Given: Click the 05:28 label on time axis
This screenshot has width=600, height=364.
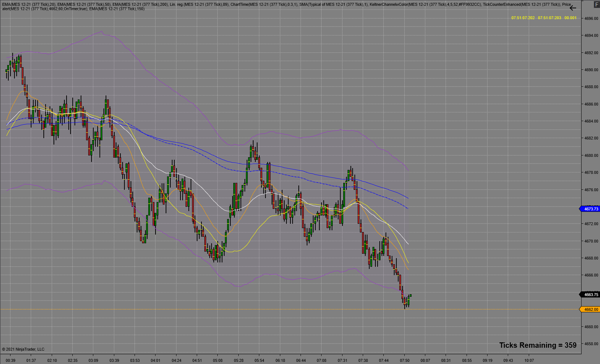Looking at the screenshot, I should pos(239,360).
